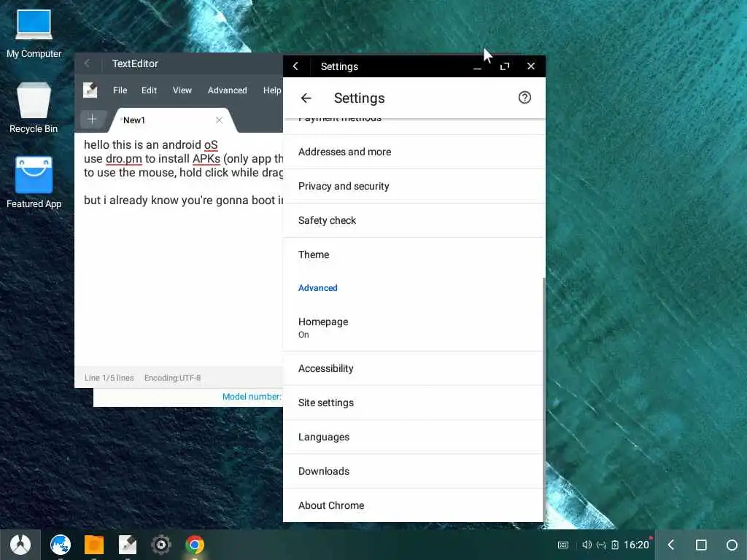Open the Advanced menu in TextEditor
Viewport: 747px width, 560px height.
coord(228,90)
